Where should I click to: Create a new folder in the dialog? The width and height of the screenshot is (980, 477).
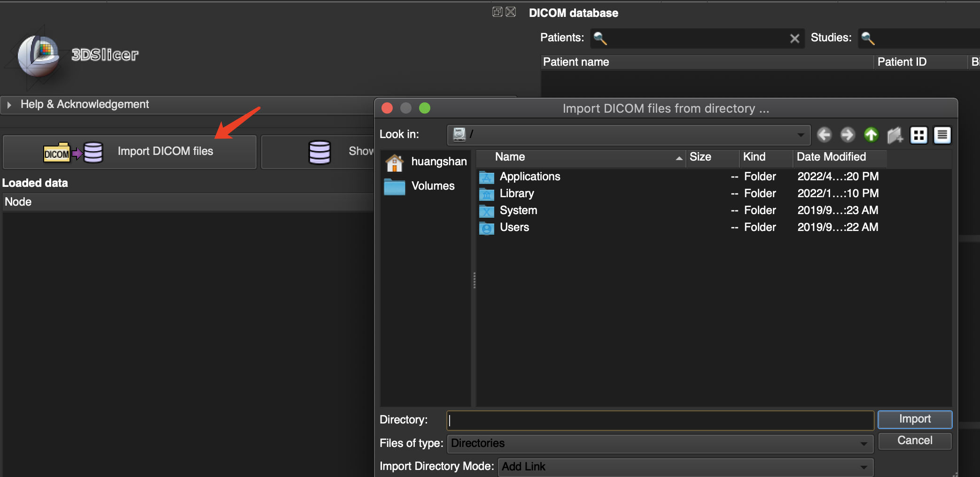click(x=895, y=135)
